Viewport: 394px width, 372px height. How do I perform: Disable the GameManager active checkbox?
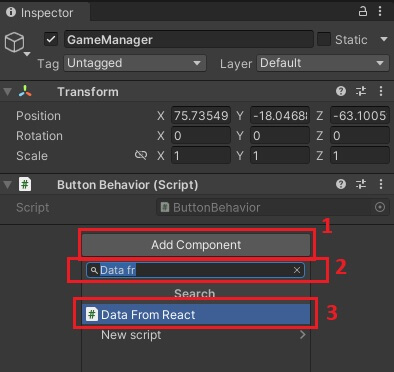51,39
